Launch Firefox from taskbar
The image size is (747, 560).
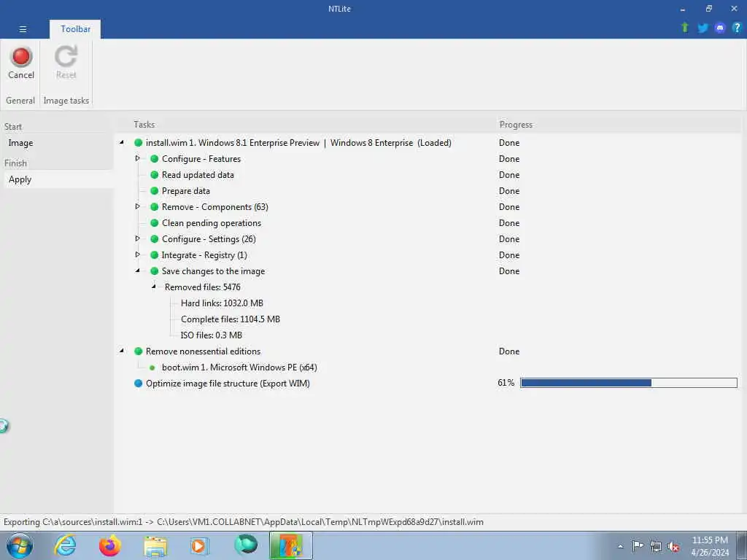(x=110, y=545)
